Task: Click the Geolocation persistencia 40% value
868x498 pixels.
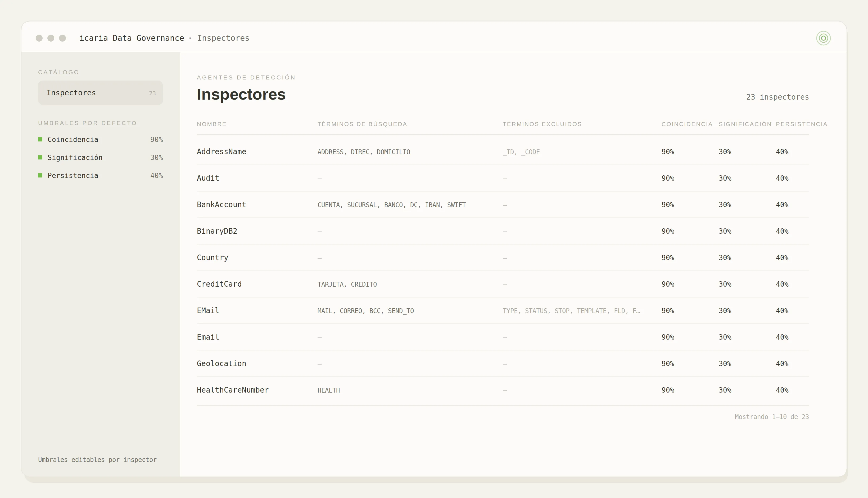Action: [x=782, y=364]
